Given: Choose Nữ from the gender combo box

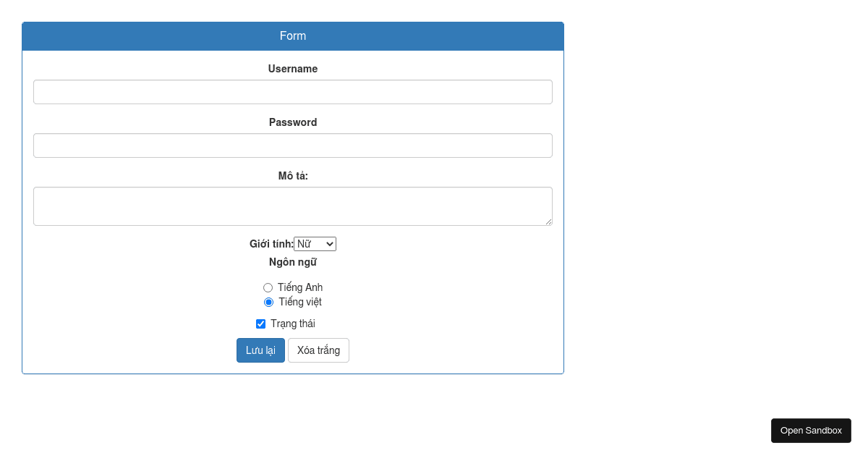Looking at the screenshot, I should pyautogui.click(x=315, y=243).
